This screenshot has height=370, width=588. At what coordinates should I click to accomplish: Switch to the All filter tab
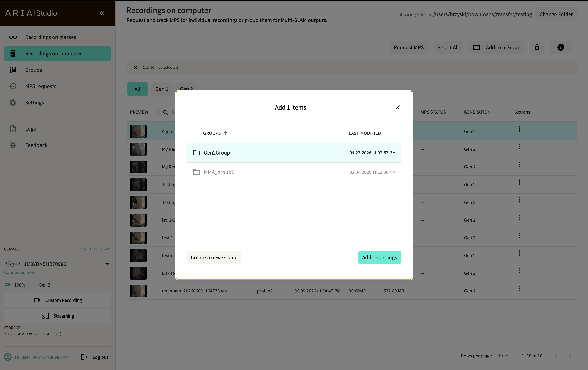pyautogui.click(x=137, y=89)
